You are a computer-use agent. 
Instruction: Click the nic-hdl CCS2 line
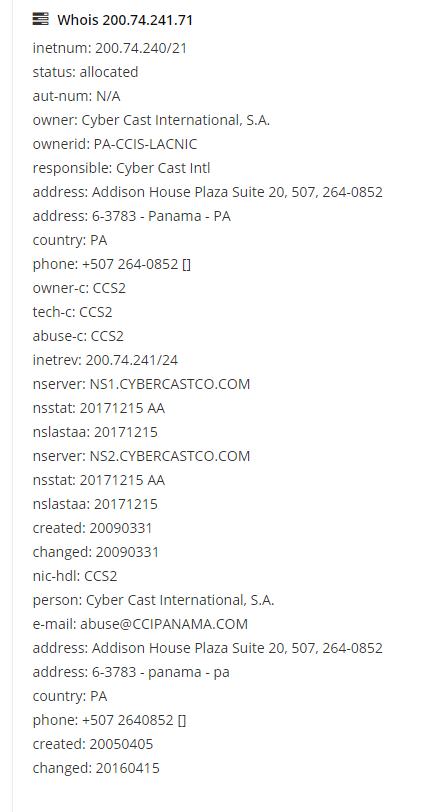(x=75, y=576)
